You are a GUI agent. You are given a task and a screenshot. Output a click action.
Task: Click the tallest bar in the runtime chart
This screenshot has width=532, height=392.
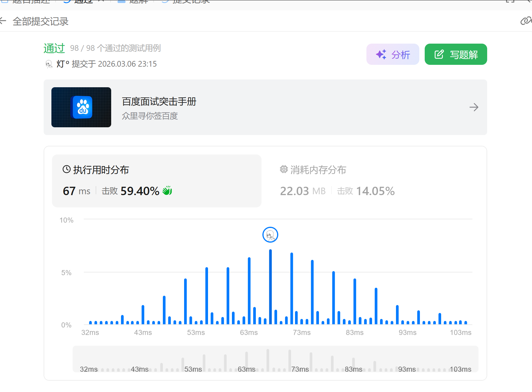[x=270, y=287]
